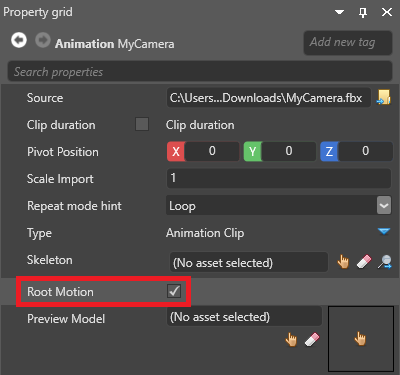Viewport: 400px width, 375px height.
Task: Select the Root Motion label
Action: coord(60,292)
